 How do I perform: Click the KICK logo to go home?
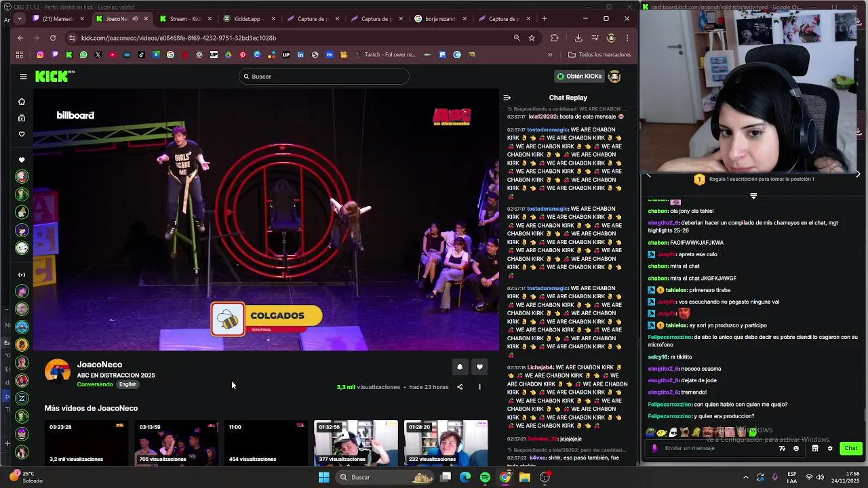coord(52,77)
